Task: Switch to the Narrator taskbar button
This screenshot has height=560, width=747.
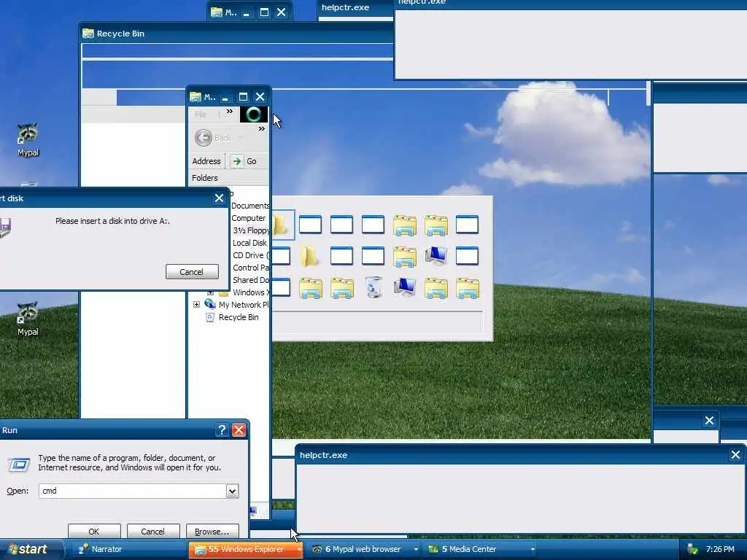Action: 128,550
